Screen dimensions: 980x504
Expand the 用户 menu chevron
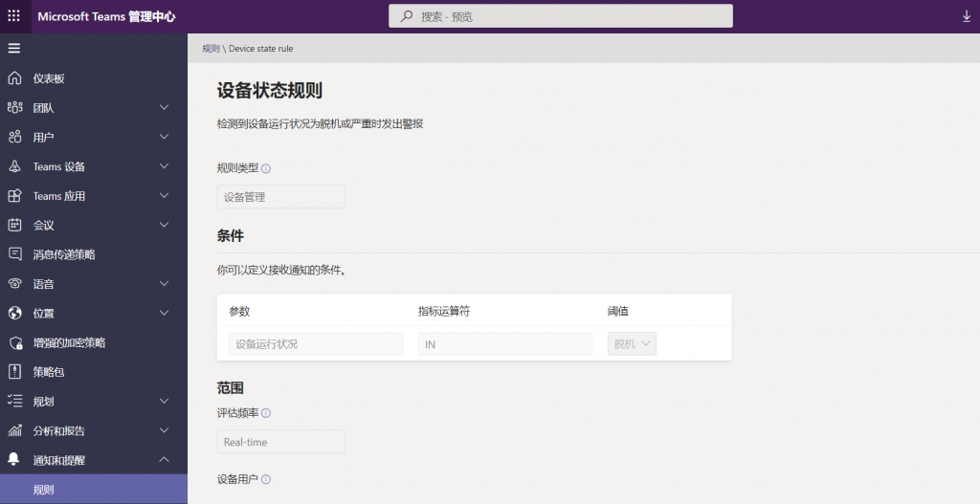click(x=165, y=137)
